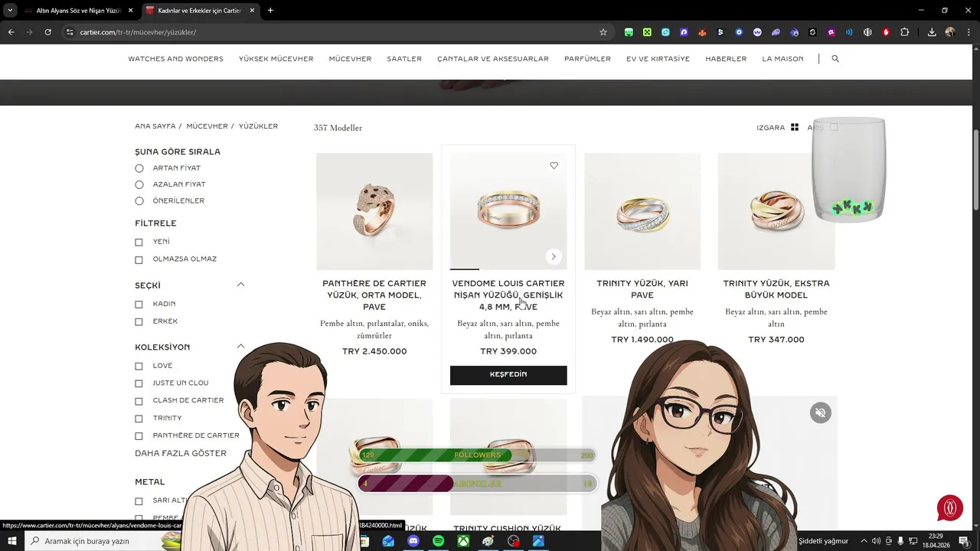Open Ev ve Kırtasiye navigation link

click(x=658, y=59)
